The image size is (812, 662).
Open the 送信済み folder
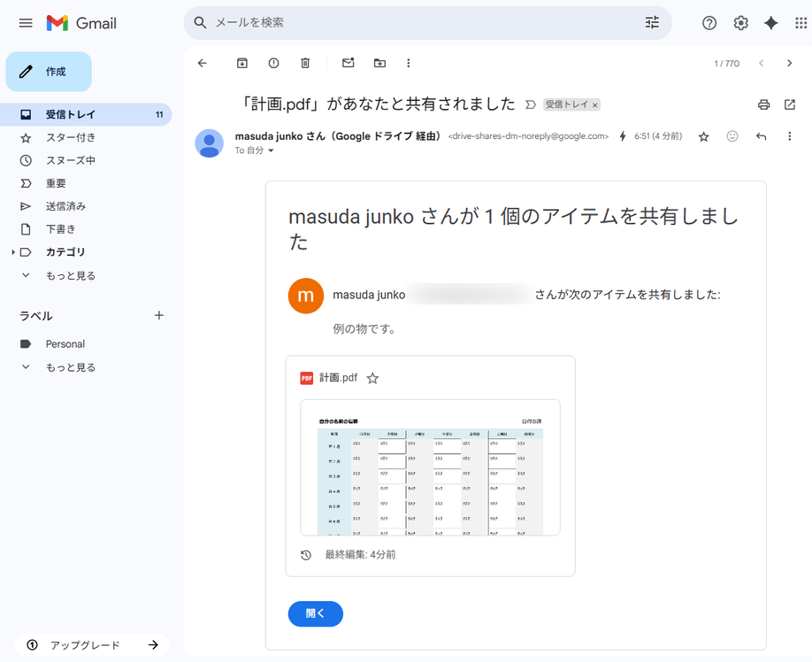click(65, 206)
